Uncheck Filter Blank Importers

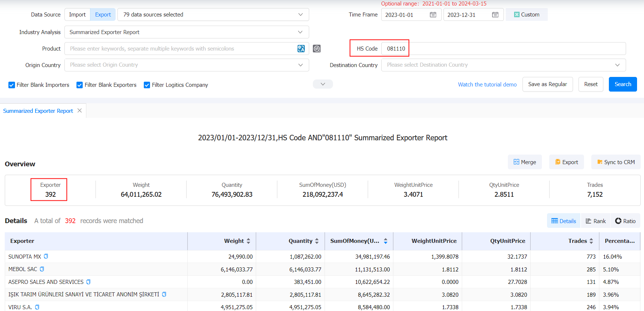[12, 85]
